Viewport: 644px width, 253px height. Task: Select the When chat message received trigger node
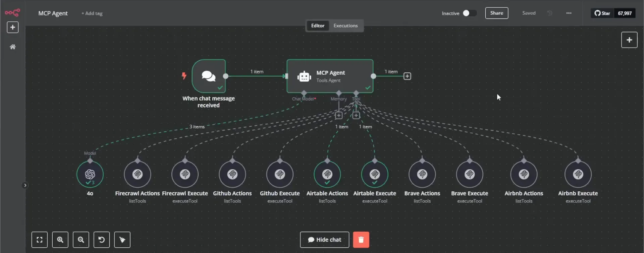pyautogui.click(x=209, y=76)
